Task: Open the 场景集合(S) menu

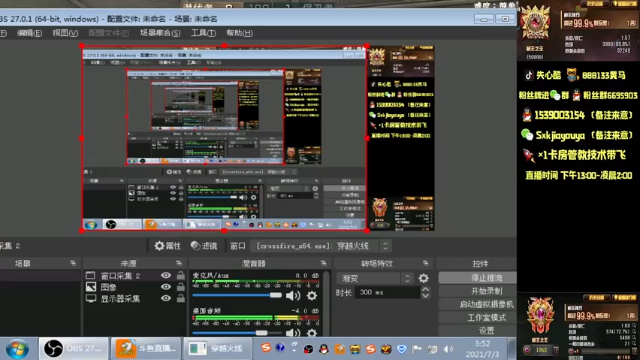Action: click(x=160, y=33)
